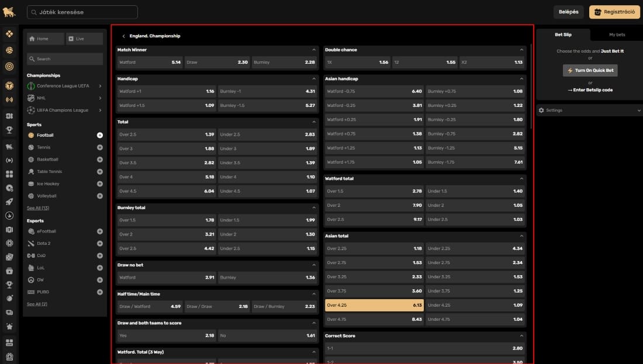643x364 pixels.
Task: Click the rocket icon in the left rail
Action: click(9, 202)
